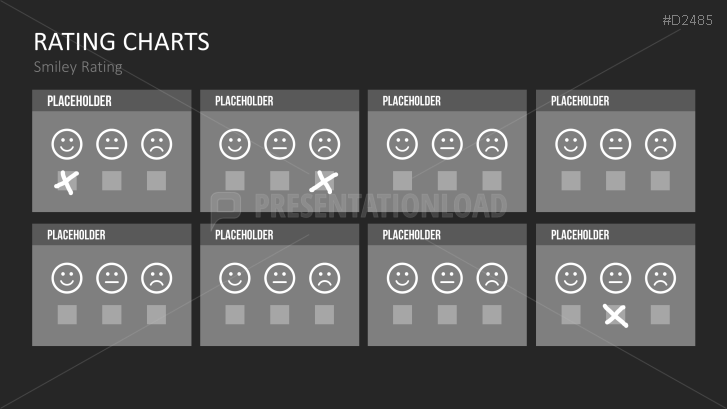727x409 pixels.
Task: Click the neutral smiley in the top-row third card
Action: coord(447,144)
